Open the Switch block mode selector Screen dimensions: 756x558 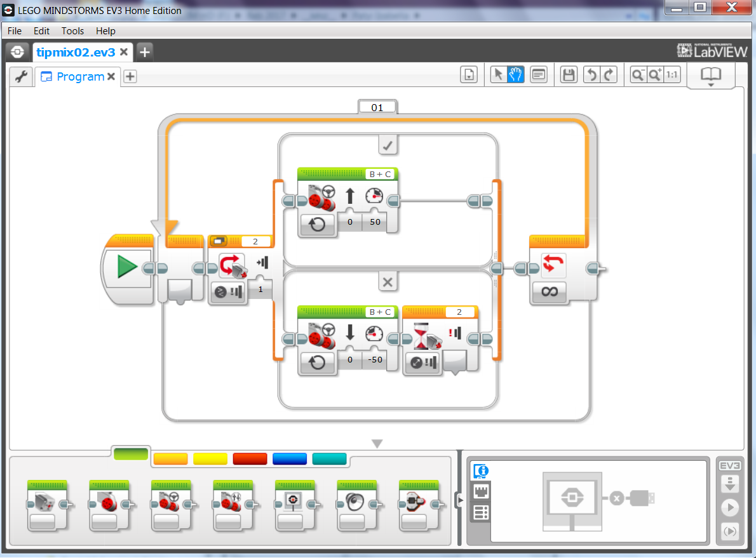229,291
